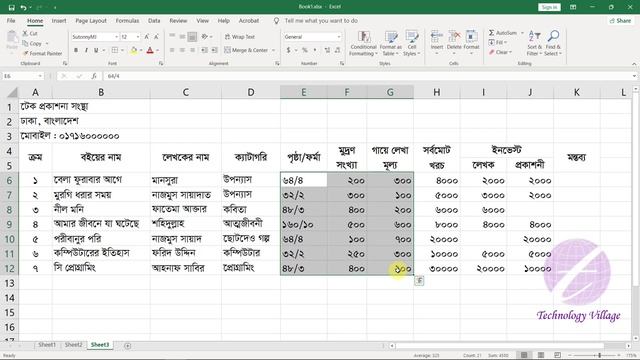Apply percent style
Image resolution: width=640 pixels, height=360 pixels.
click(304, 50)
